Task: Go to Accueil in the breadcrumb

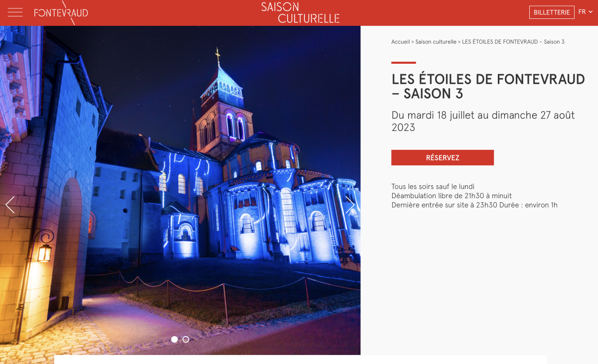Action: 401,42
